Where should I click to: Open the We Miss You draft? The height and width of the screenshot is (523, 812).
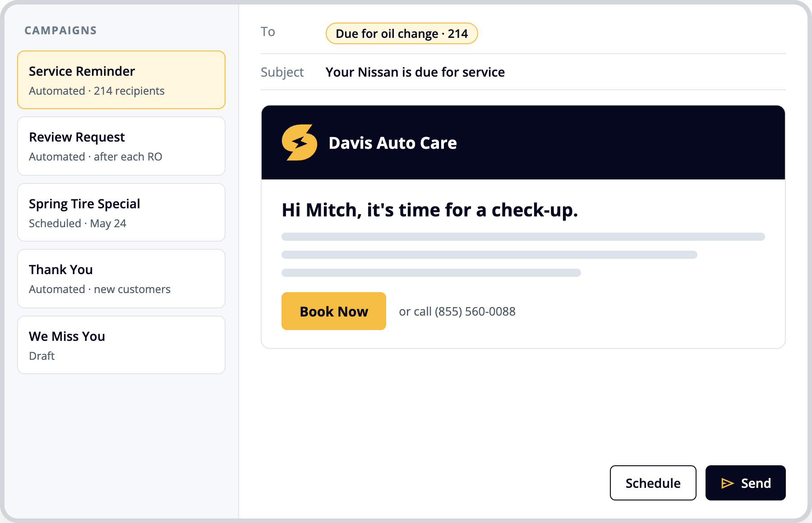pyautogui.click(x=121, y=345)
